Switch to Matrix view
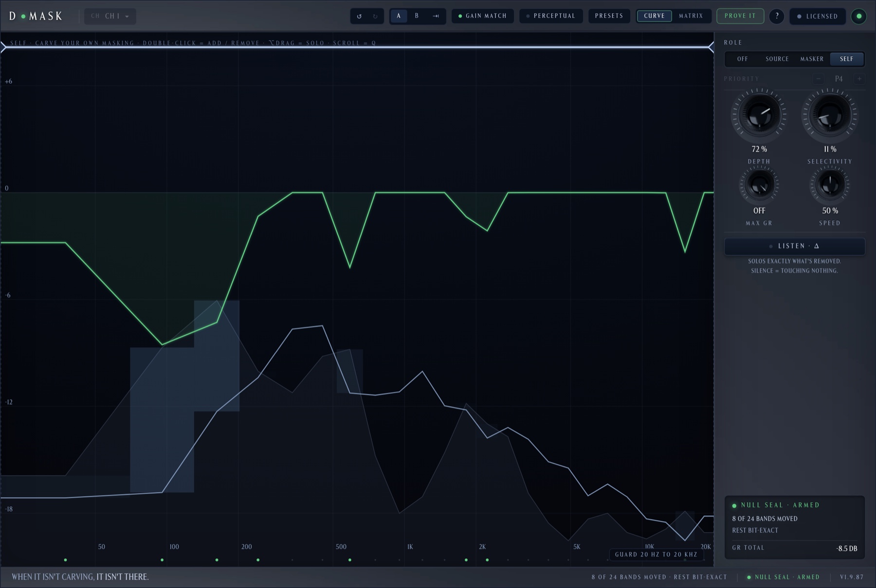Viewport: 876px width, 588px height. click(691, 16)
